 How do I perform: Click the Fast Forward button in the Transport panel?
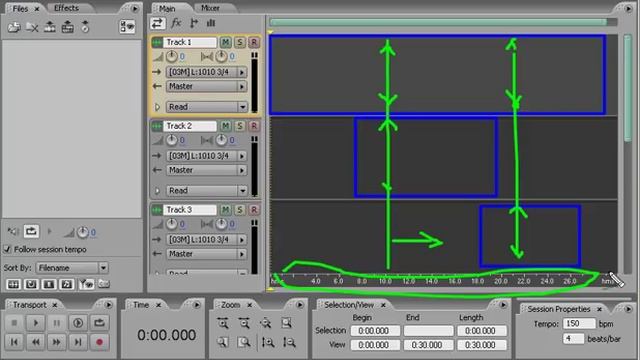point(57,342)
